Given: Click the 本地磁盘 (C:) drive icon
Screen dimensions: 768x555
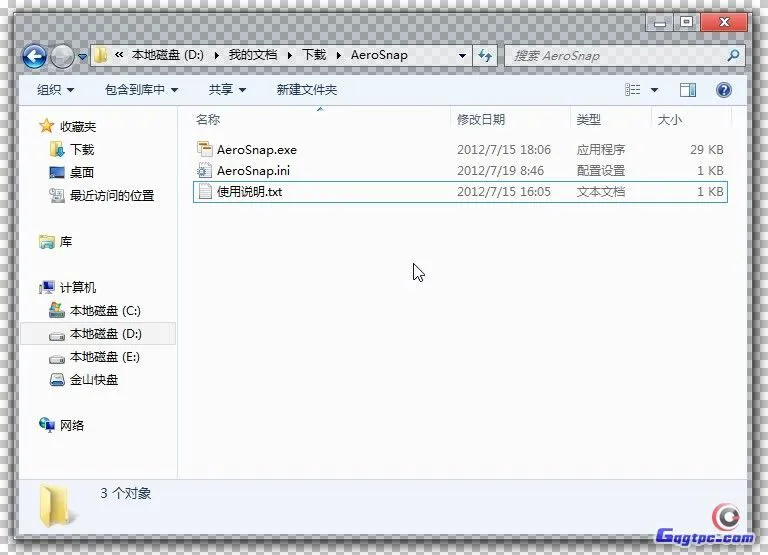Looking at the screenshot, I should (57, 310).
